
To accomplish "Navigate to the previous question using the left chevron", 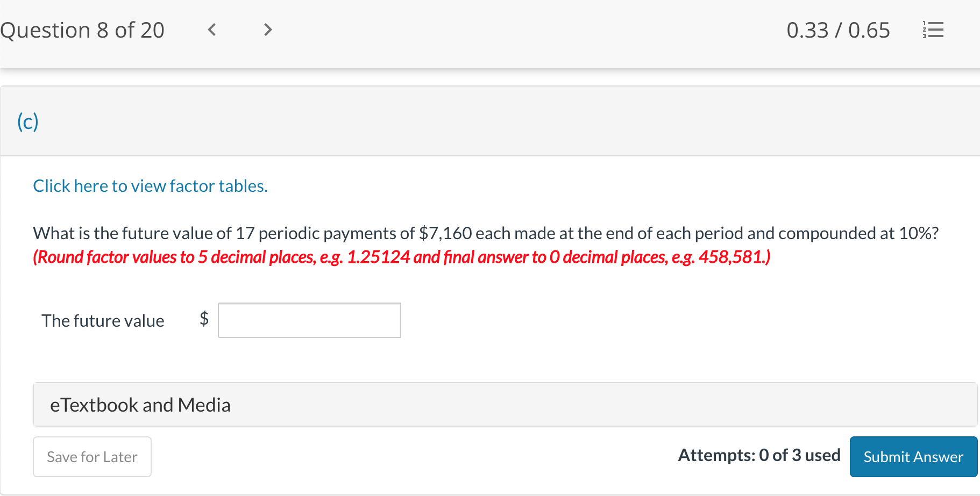I will pos(211,30).
